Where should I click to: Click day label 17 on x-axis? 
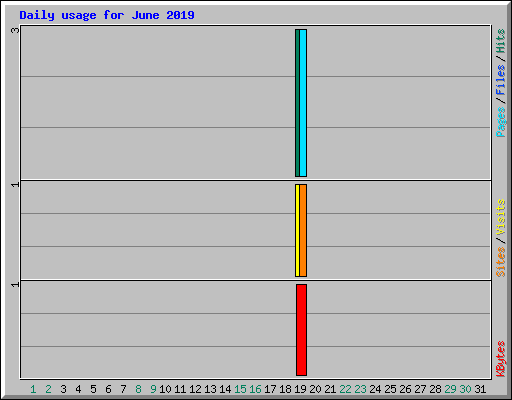[x=270, y=389]
